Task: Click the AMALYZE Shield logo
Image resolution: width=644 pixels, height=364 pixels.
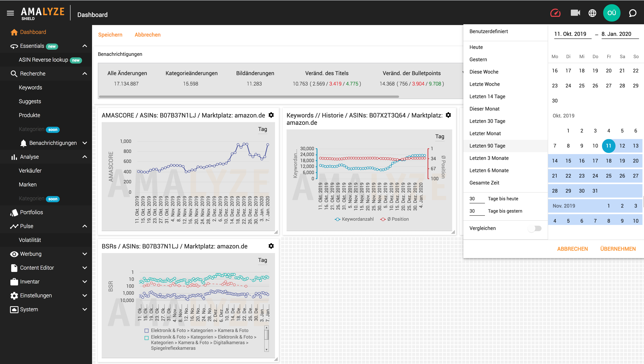Action: click(43, 13)
